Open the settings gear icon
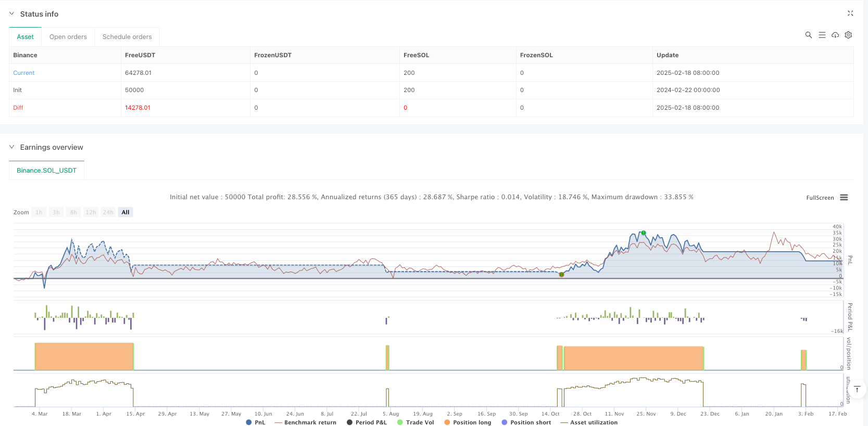Image resolution: width=868 pixels, height=426 pixels. coord(848,35)
